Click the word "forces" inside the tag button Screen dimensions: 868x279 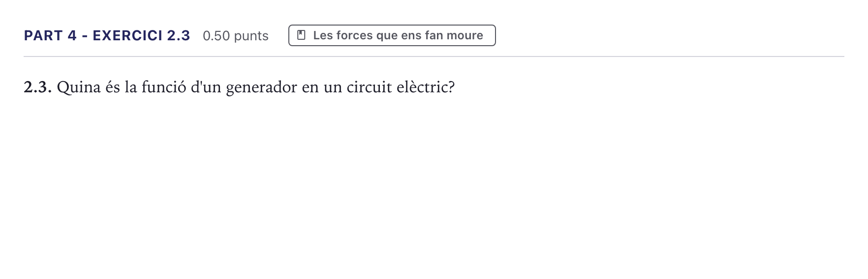(354, 35)
